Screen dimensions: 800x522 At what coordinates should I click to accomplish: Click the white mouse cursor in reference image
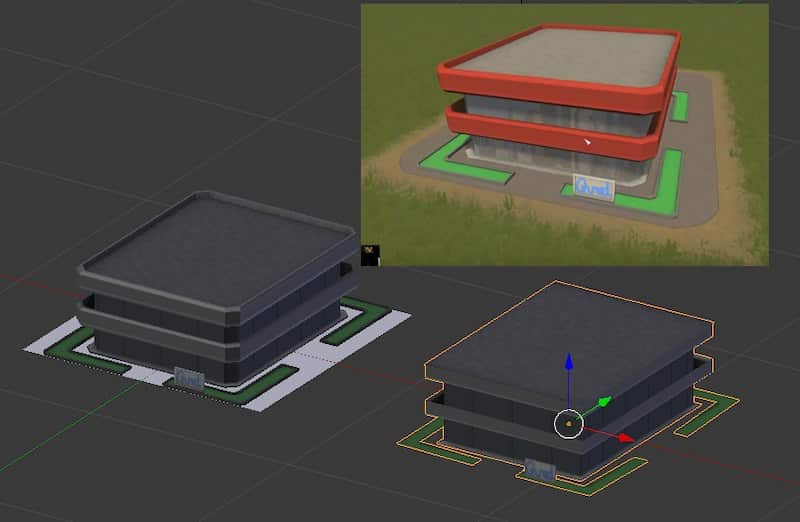click(588, 142)
